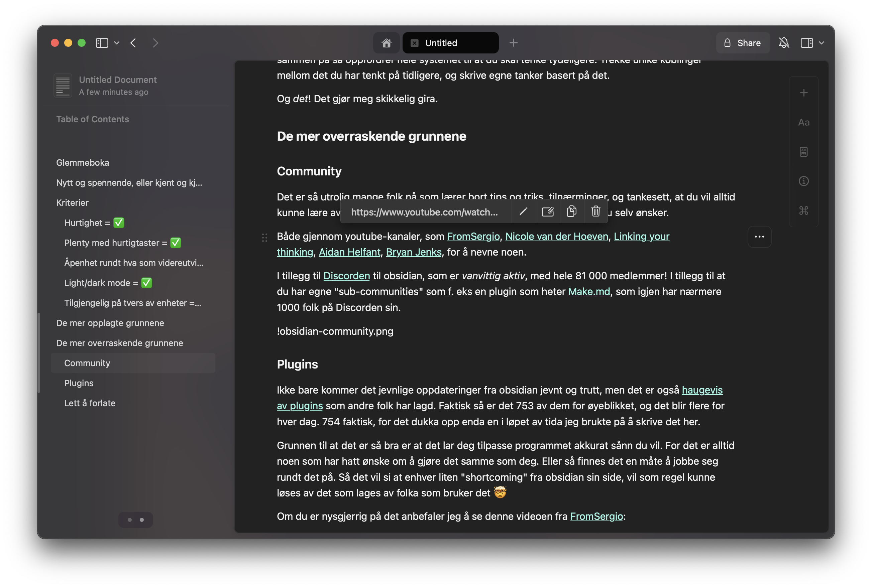Copy link using the copy icon
Screen dimensions: 872x588
pyautogui.click(x=571, y=212)
